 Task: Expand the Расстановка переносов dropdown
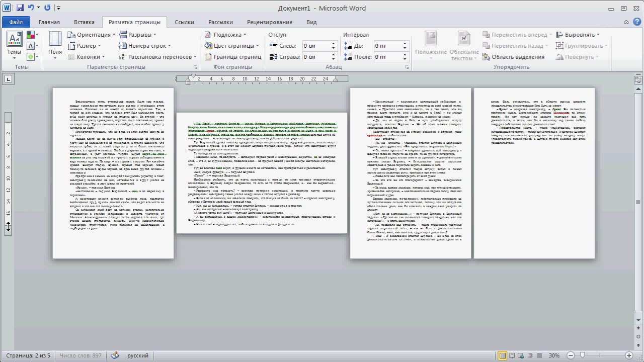point(157,57)
